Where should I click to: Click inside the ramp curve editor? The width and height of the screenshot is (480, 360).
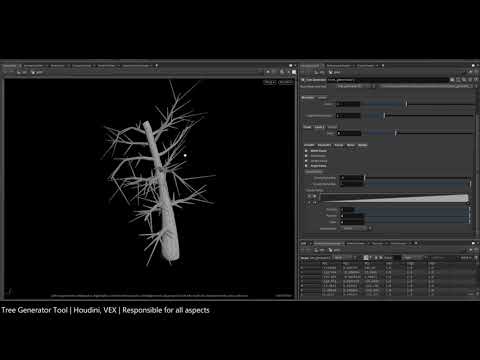pos(394,198)
